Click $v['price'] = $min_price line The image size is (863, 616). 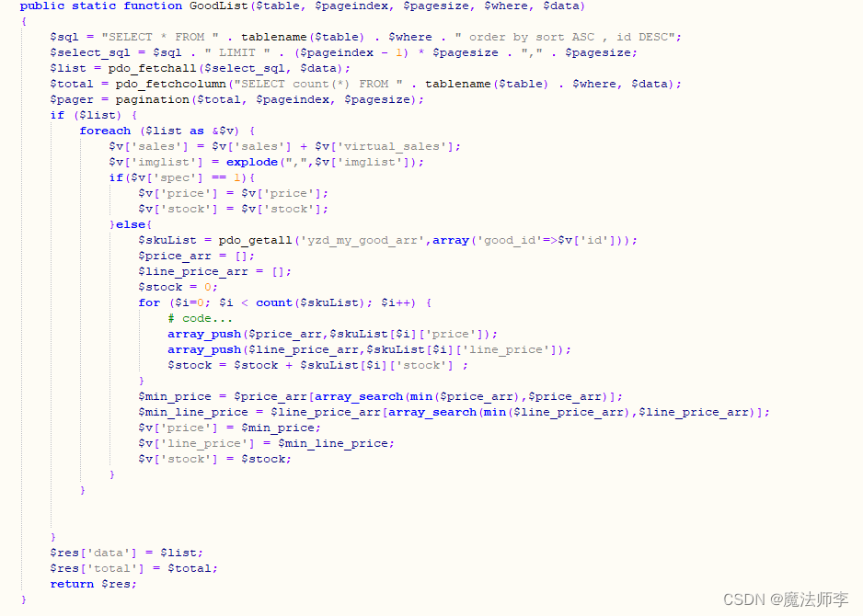[229, 428]
